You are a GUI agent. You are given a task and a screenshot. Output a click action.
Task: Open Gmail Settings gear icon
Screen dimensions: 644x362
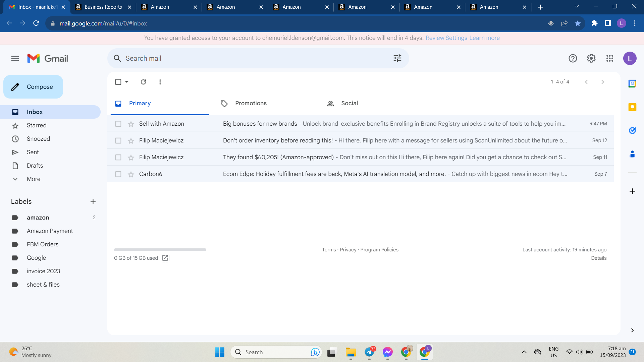click(591, 58)
